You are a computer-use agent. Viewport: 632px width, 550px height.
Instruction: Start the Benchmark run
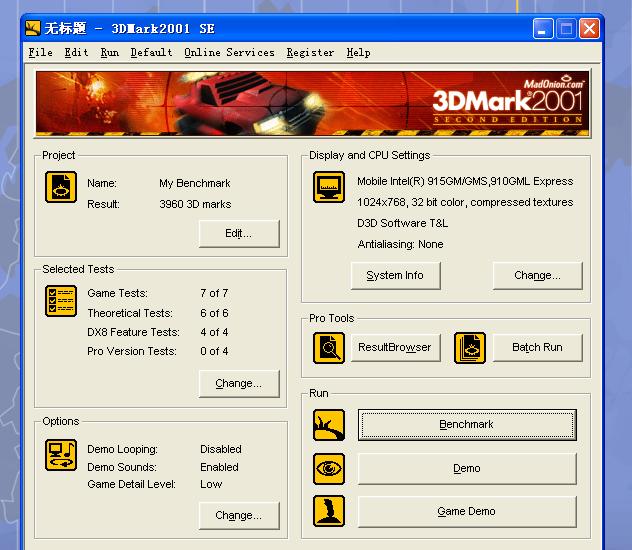coord(467,425)
